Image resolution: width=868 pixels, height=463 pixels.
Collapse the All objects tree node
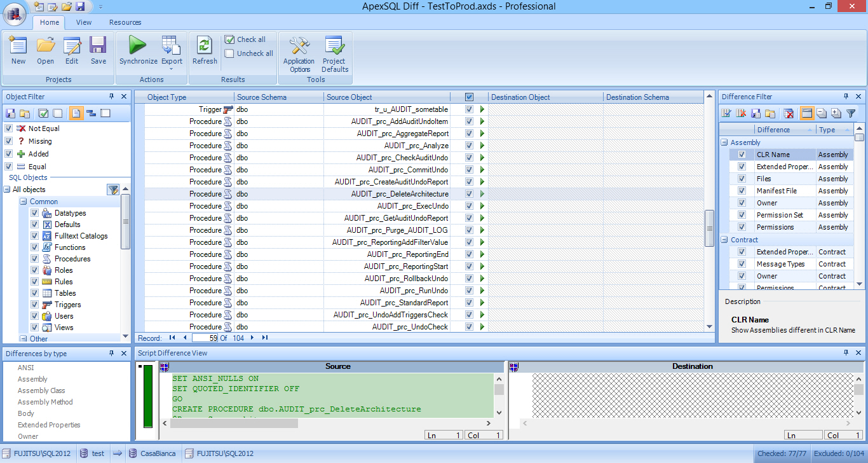coord(7,190)
